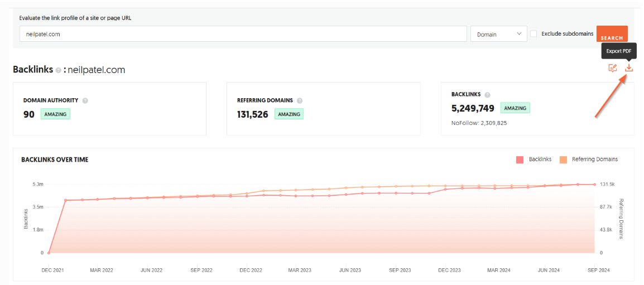Click the URL field containing neilpatel.com
This screenshot has width=644, height=285.
tap(243, 34)
